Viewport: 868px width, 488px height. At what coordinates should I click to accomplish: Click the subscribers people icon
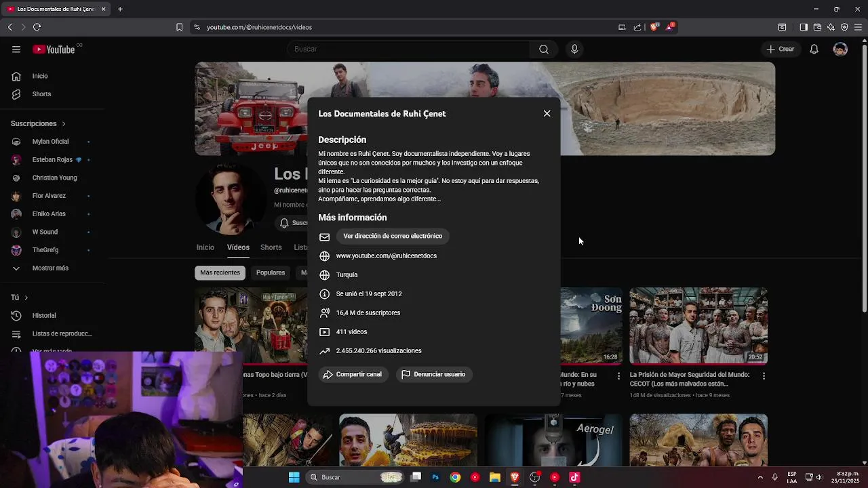pos(324,312)
